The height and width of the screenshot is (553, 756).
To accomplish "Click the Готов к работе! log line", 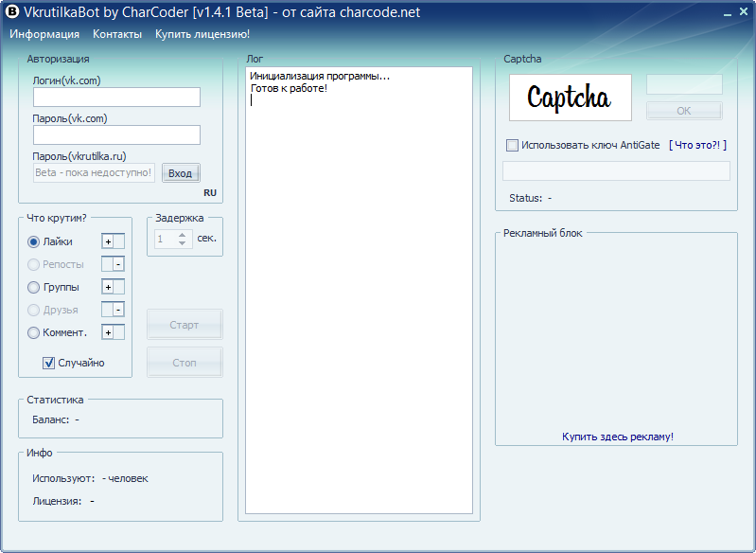I will click(289, 88).
